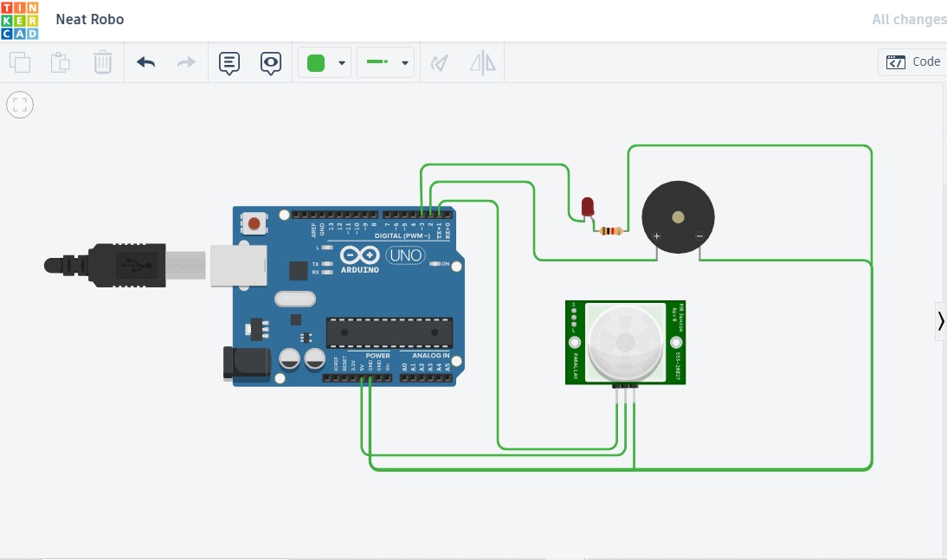Click the Zoom to fit icon

pos(20,106)
